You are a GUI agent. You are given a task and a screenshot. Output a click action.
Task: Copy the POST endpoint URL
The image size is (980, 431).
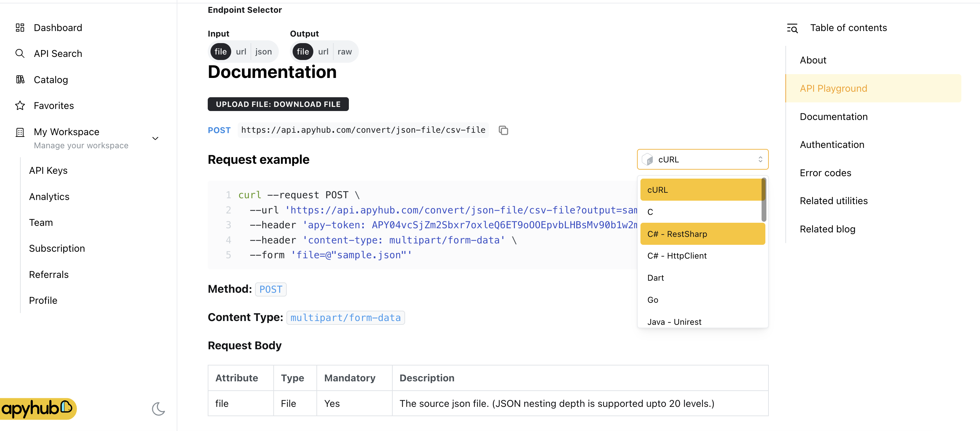(503, 130)
